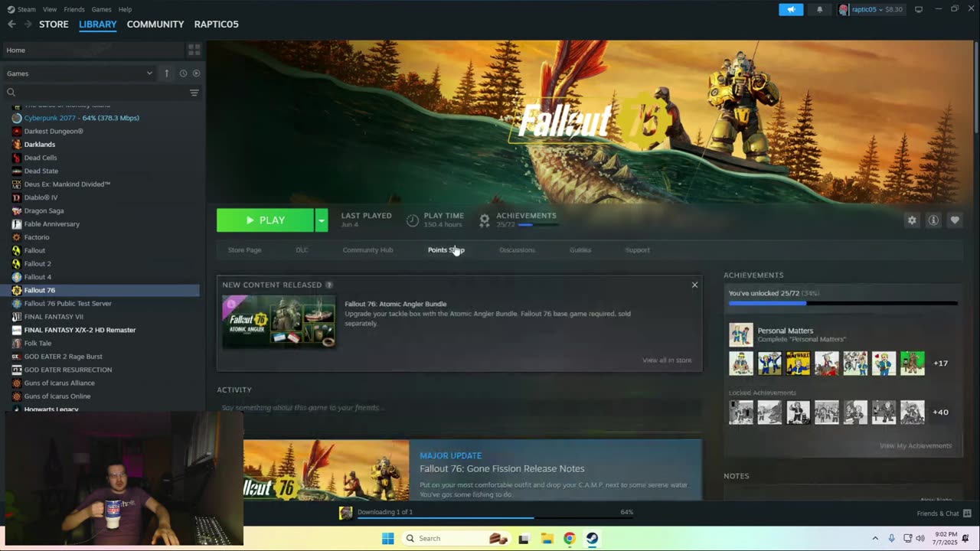Click View all in store
The height and width of the screenshot is (551, 980).
pyautogui.click(x=667, y=360)
